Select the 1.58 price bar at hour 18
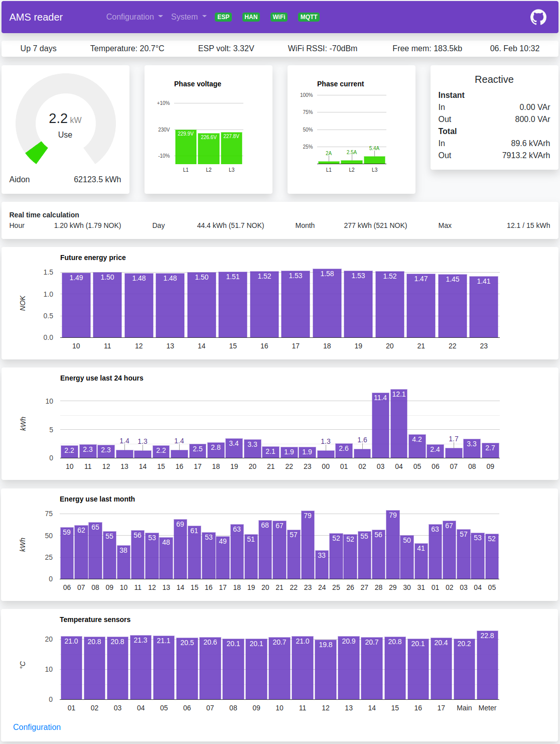 tap(327, 304)
